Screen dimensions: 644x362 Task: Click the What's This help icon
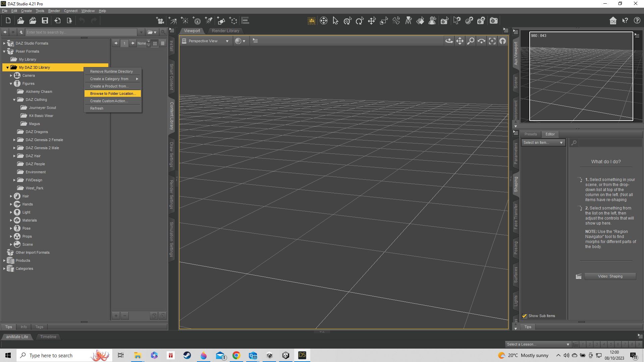(x=625, y=21)
